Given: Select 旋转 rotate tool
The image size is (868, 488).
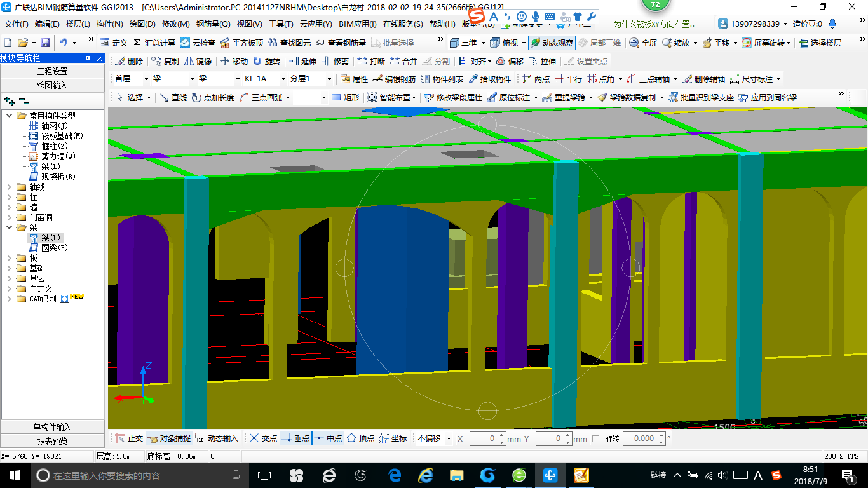Looking at the screenshot, I should click(266, 61).
